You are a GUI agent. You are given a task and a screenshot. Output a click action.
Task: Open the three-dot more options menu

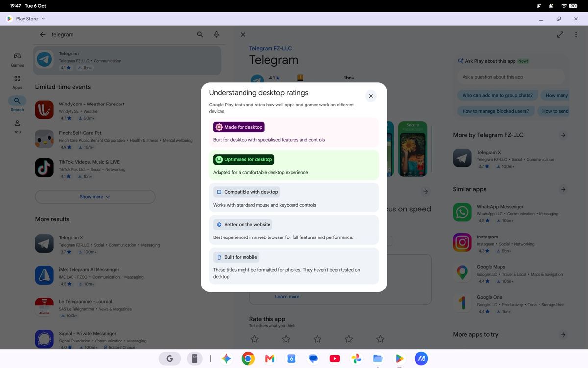click(576, 35)
